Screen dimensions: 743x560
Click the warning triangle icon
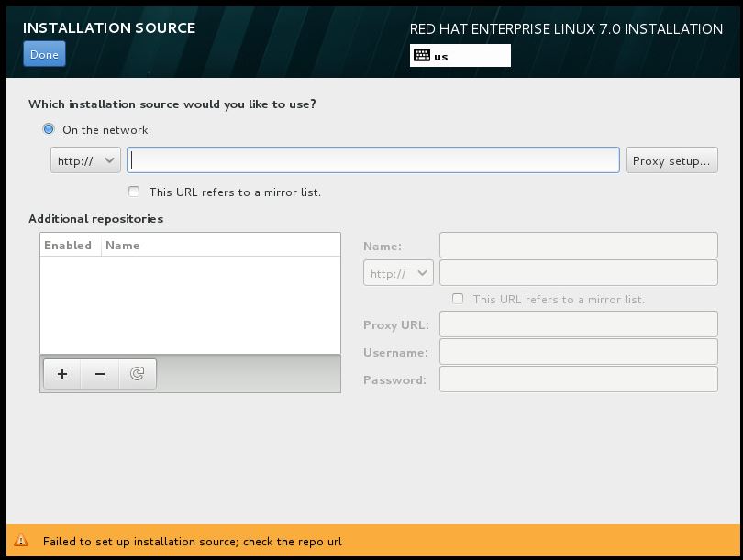(22, 541)
